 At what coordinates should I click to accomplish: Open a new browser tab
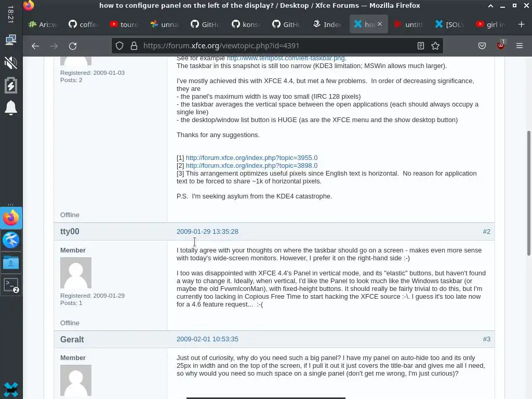(522, 24)
